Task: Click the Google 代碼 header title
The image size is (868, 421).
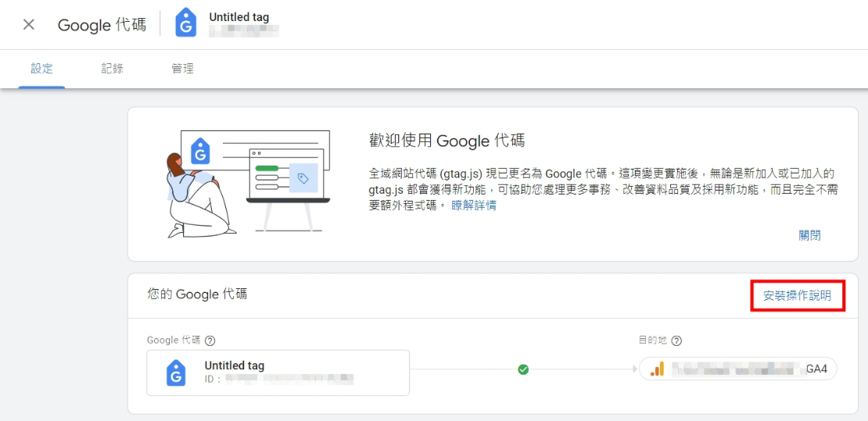Action: 102,25
